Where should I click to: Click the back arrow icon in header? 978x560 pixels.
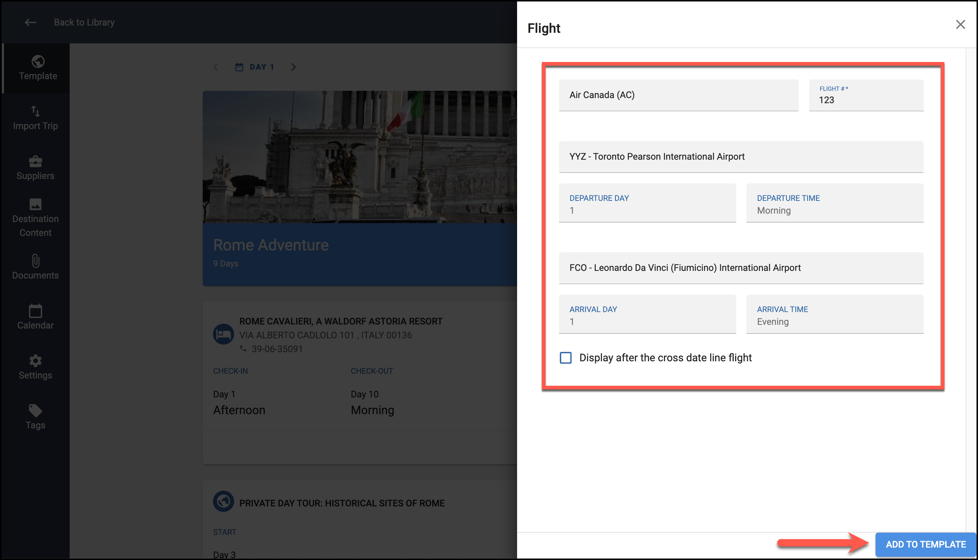tap(30, 22)
